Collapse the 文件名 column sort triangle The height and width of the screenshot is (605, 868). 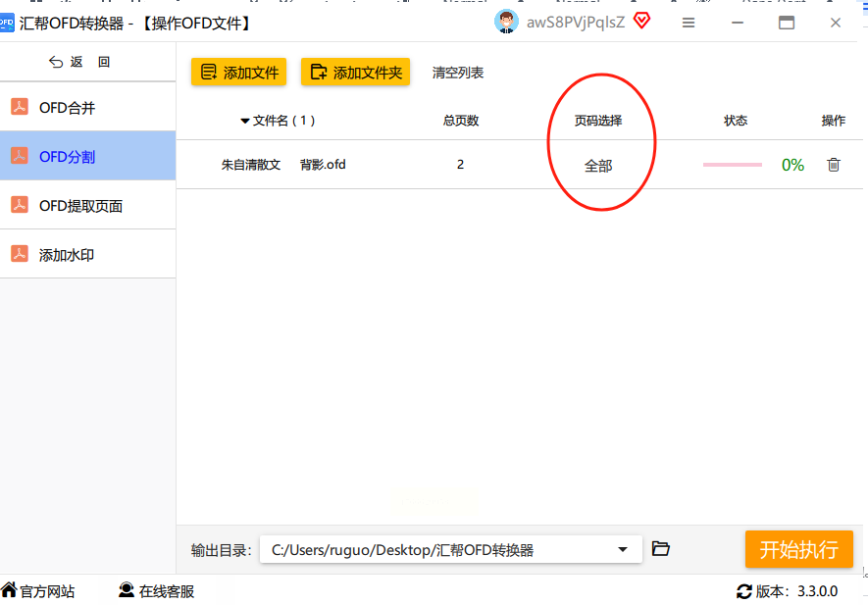pos(244,121)
